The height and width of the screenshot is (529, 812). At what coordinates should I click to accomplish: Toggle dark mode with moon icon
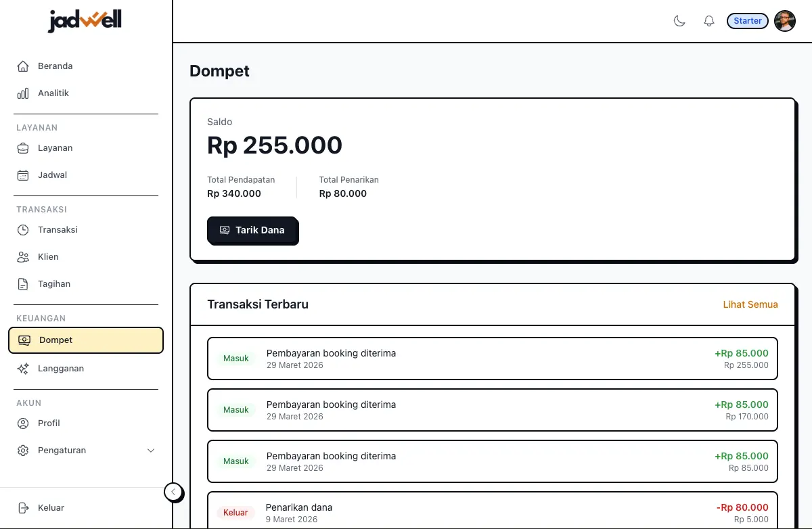[x=679, y=21]
